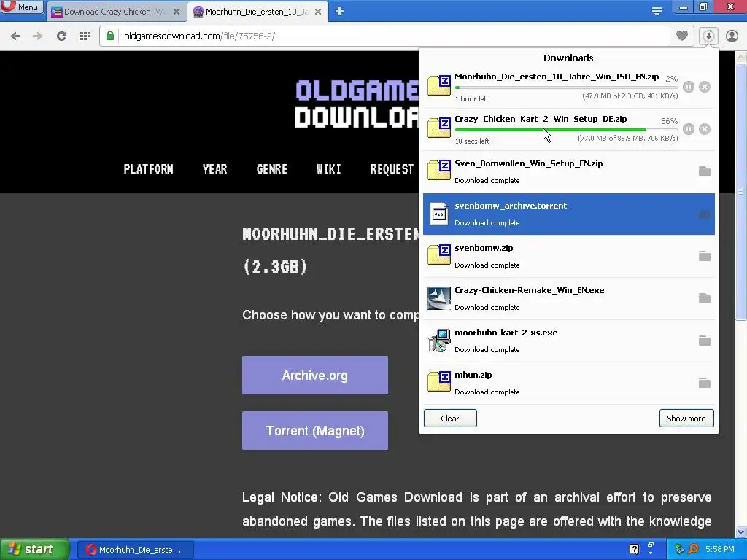747x560 pixels.
Task: Open the WIKI site menu
Action: (328, 169)
